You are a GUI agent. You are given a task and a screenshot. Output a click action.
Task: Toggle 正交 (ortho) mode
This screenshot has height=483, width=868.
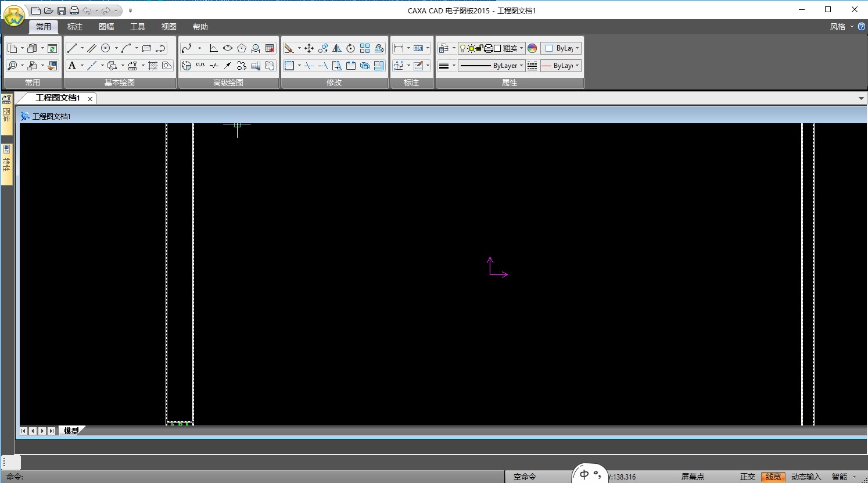748,477
